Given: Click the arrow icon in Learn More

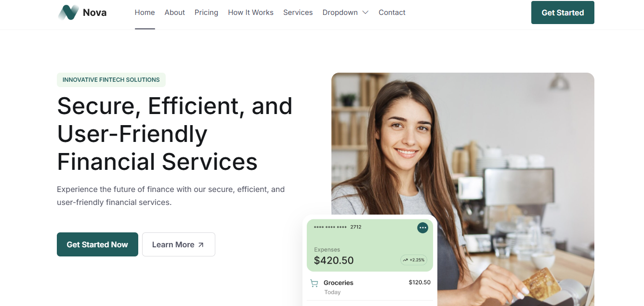Looking at the screenshot, I should (x=201, y=245).
